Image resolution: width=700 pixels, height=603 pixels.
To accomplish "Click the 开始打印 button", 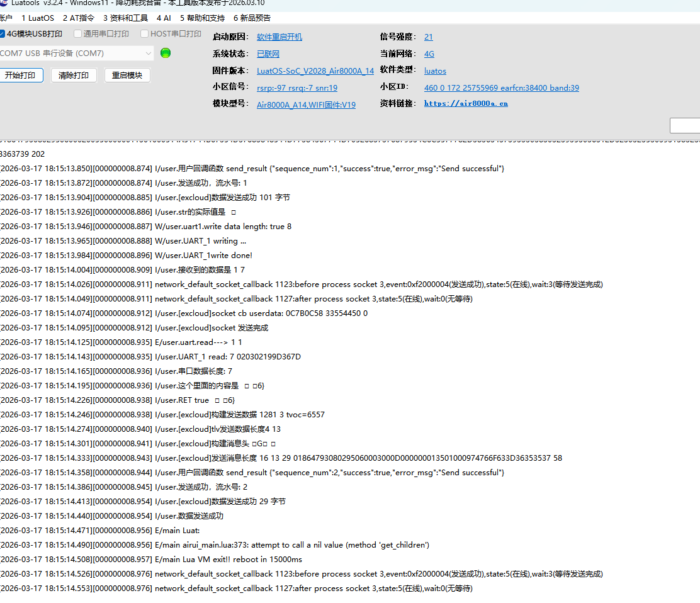I will [21, 75].
